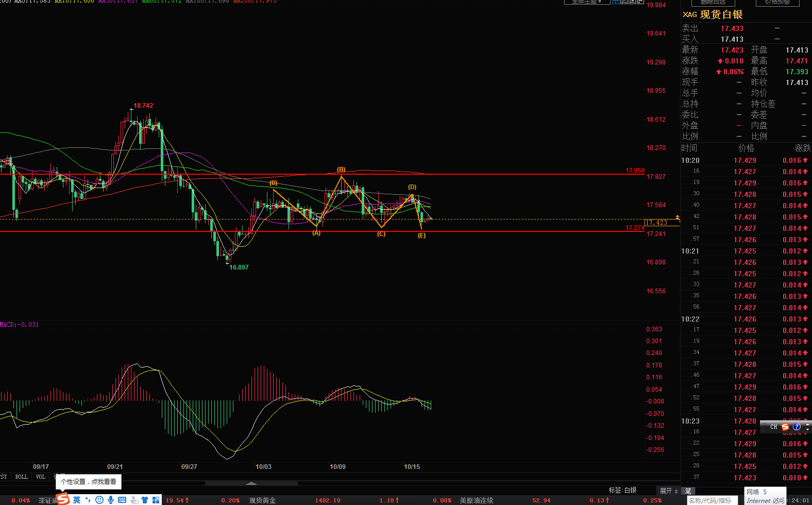Click the 16.897 low price label
Image resolution: width=812 pixels, height=505 pixels.
(239, 267)
